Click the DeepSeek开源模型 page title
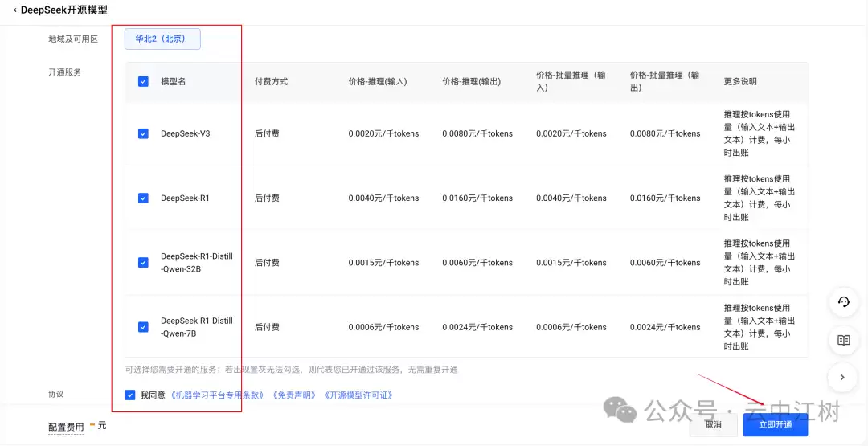This screenshot has width=868, height=446. coord(64,10)
